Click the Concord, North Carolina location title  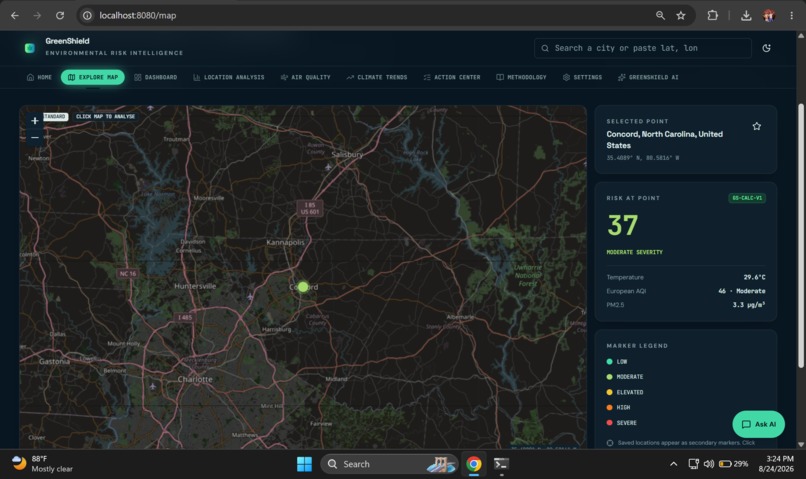(x=664, y=140)
